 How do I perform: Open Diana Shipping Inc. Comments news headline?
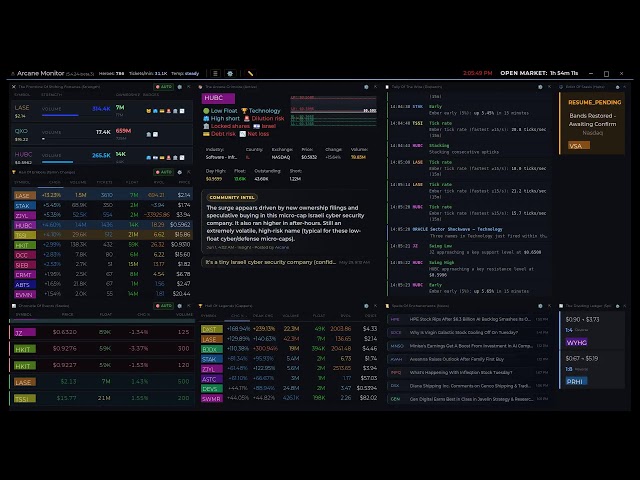tap(470, 386)
